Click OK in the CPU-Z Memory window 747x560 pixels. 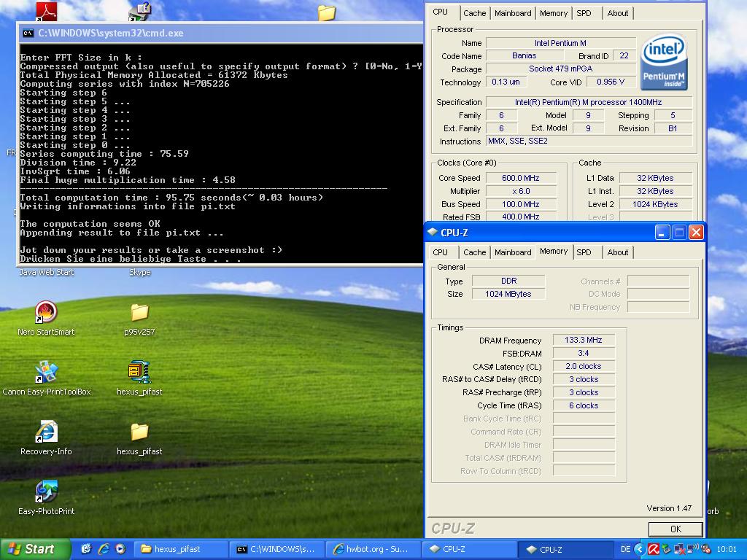(x=676, y=529)
